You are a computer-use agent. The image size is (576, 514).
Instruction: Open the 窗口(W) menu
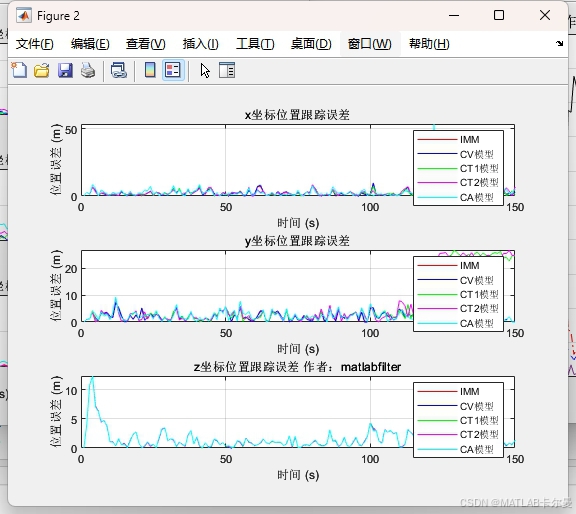point(370,44)
